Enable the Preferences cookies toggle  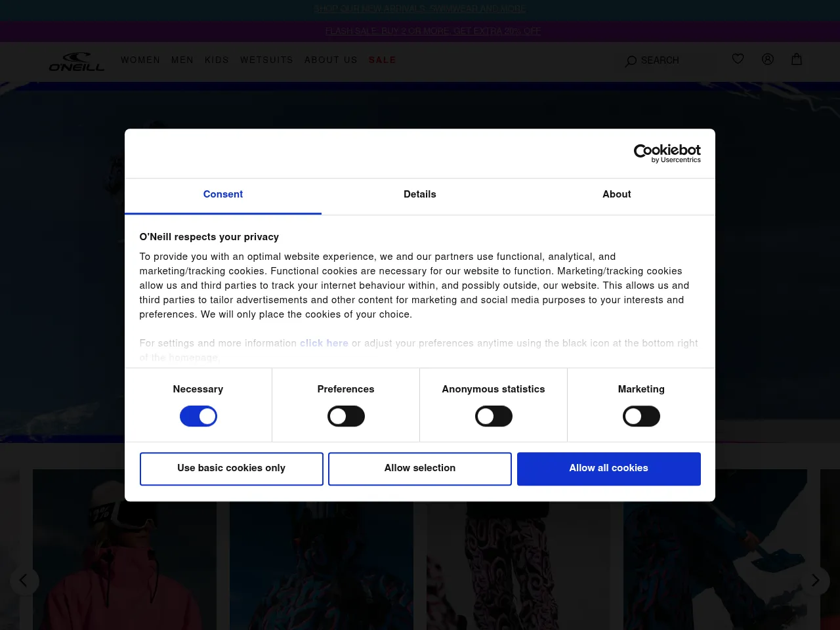pyautogui.click(x=346, y=416)
